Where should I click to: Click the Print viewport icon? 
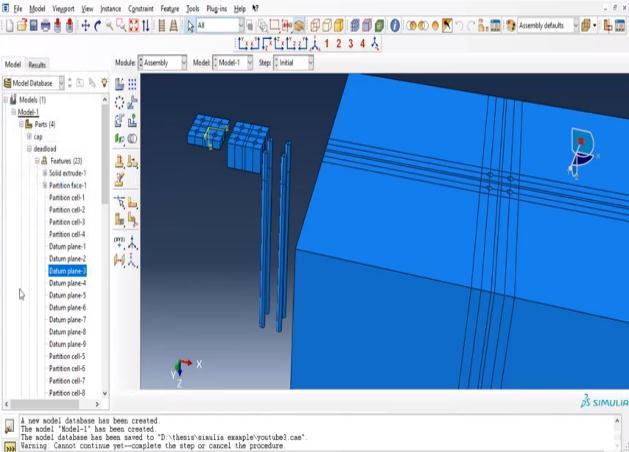coord(46,26)
